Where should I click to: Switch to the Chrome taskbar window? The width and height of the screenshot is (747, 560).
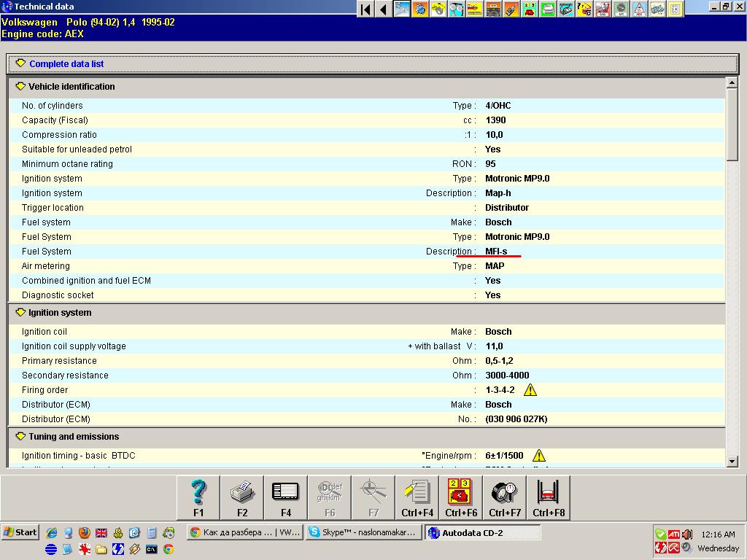[244, 532]
